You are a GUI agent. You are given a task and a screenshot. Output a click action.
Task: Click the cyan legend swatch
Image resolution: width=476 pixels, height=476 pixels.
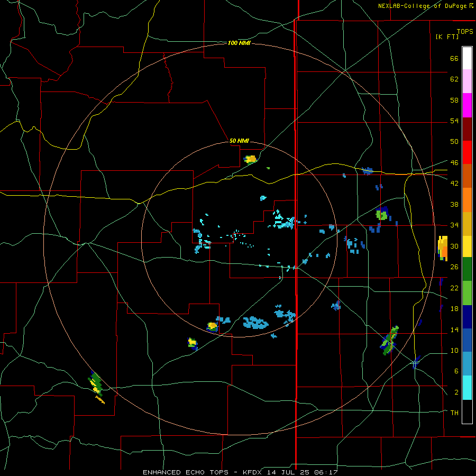tap(467, 388)
